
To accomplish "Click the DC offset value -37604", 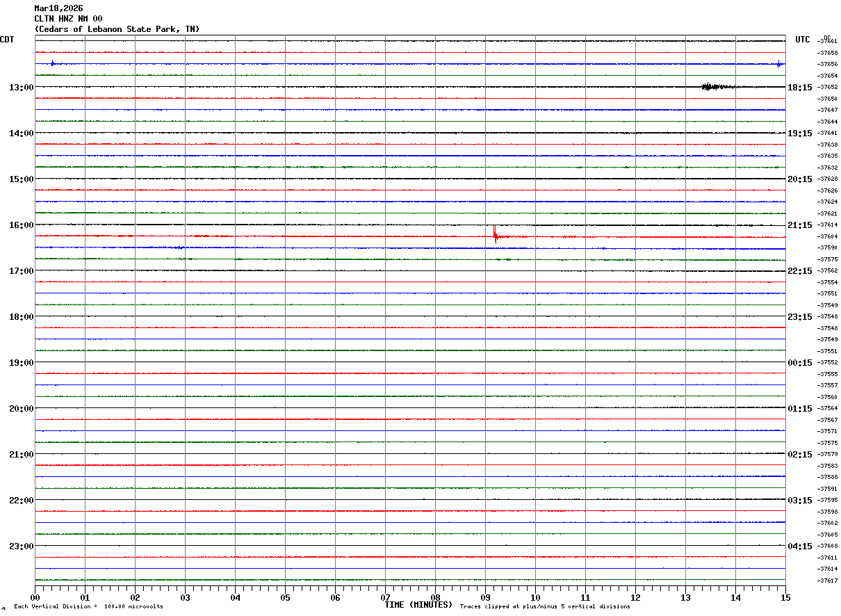I will 827,236.
